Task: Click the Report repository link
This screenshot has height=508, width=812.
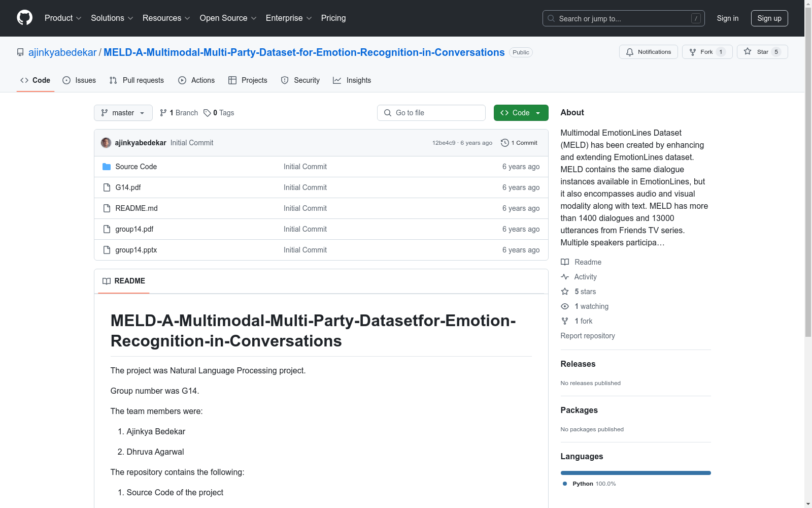Action: 588,336
